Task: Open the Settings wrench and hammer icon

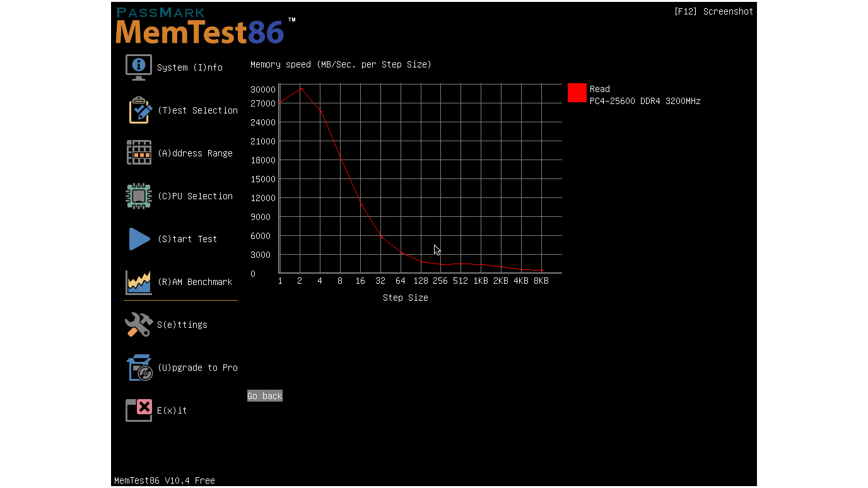Action: [x=139, y=325]
